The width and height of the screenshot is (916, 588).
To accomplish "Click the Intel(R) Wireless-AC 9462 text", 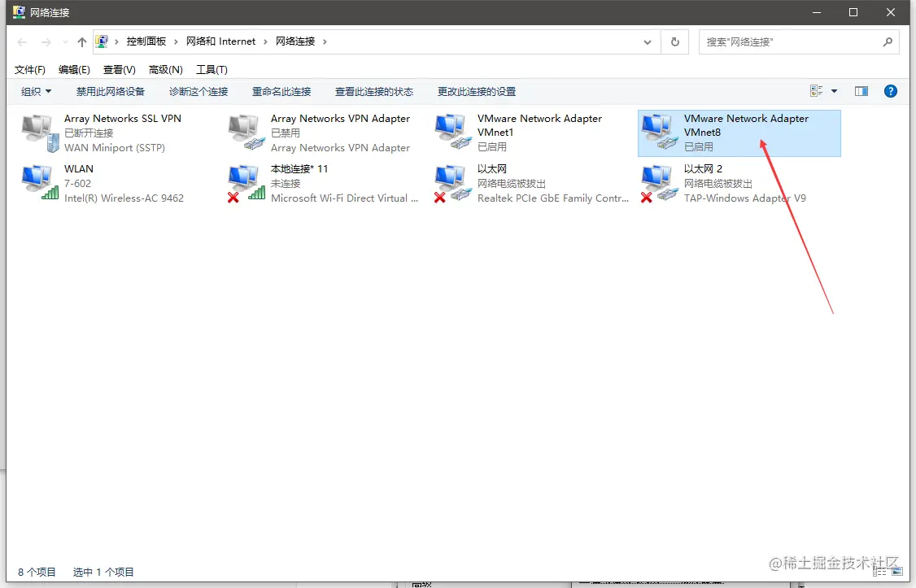I will tap(124, 198).
